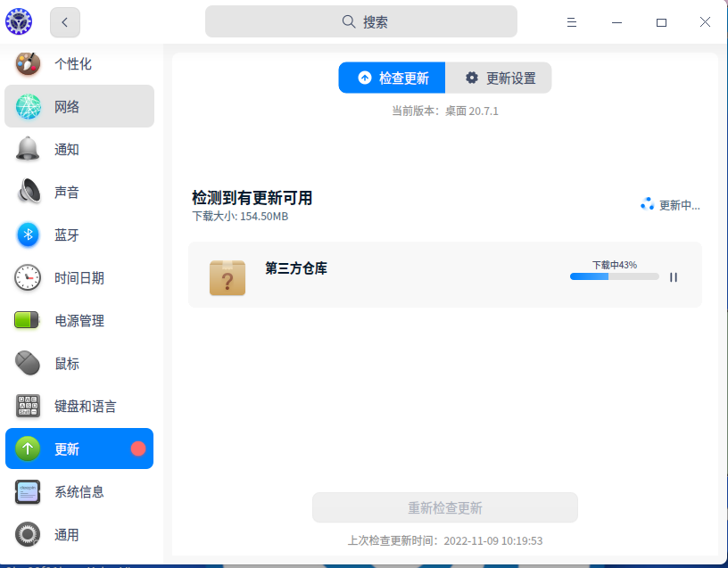
Task: Select the 蓝牙 (Bluetooth) sidebar icon
Action: tap(28, 235)
